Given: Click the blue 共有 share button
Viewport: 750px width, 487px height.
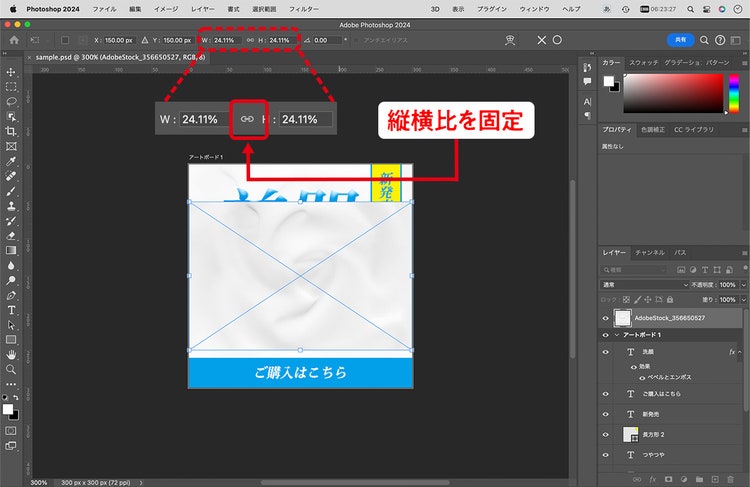Looking at the screenshot, I should coord(680,40).
